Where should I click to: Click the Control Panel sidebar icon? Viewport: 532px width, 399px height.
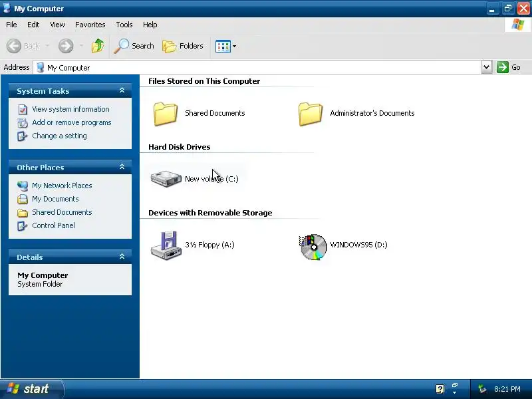tap(23, 225)
